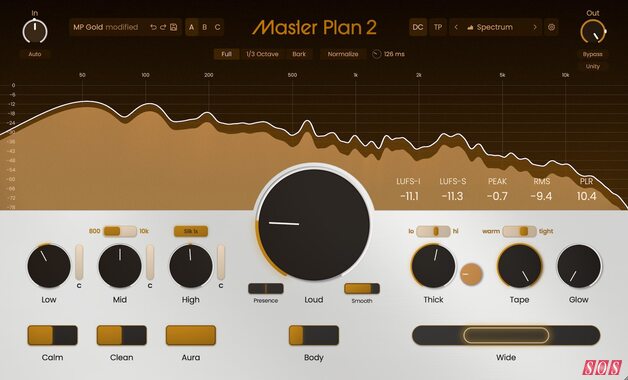Switch spectrum to Full resolution
Viewport: 628px width, 380px height.
pos(226,54)
